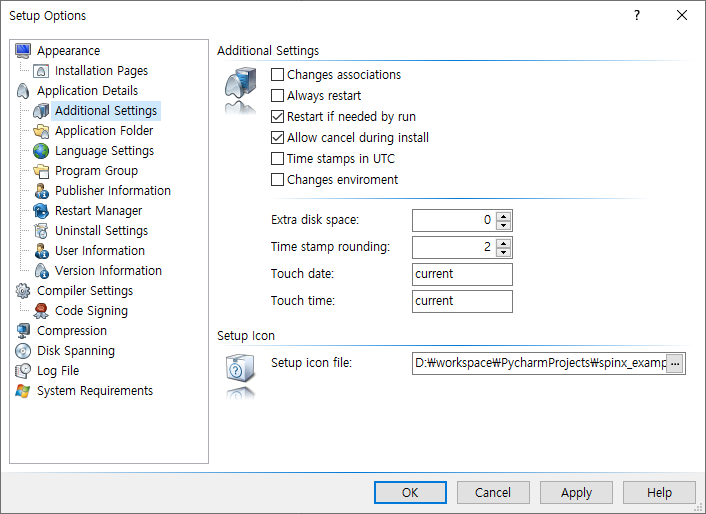
Task: Select Application Details tree node
Action: (x=87, y=90)
